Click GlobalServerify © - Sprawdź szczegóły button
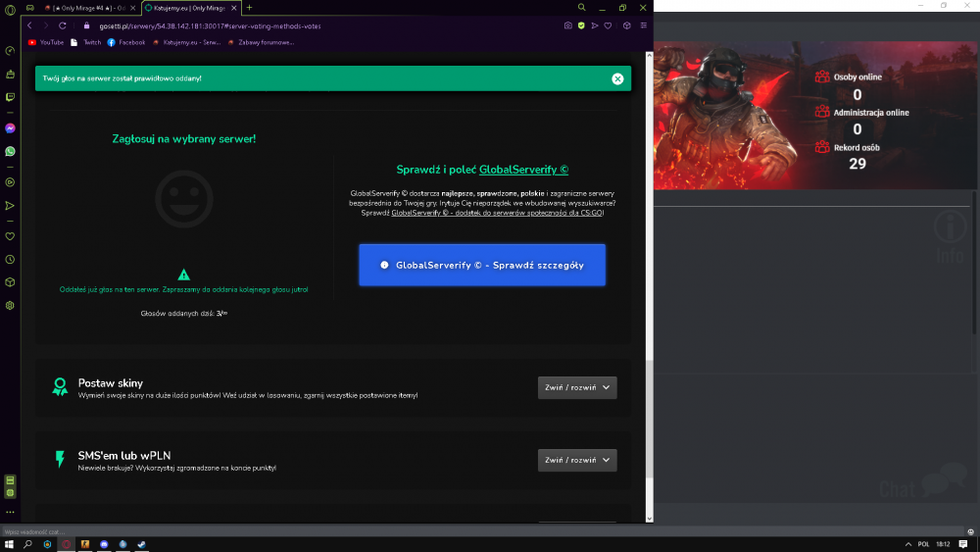Image resolution: width=980 pixels, height=552 pixels. pos(482,265)
